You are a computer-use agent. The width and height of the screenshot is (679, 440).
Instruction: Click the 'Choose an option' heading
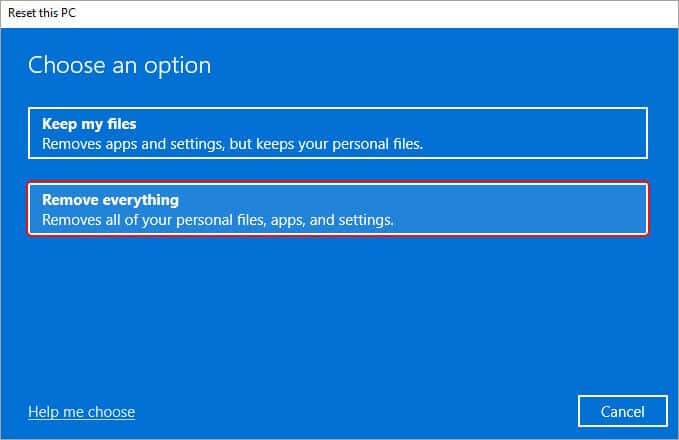coord(120,66)
